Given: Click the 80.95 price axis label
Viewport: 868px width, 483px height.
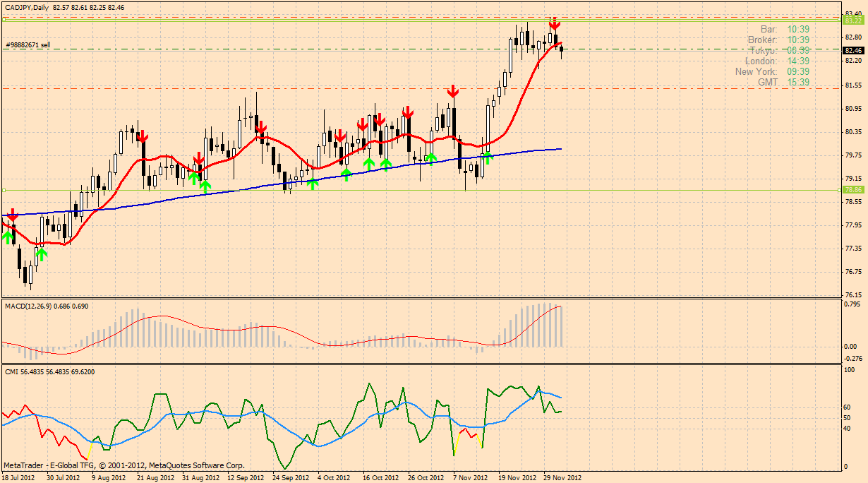Looking at the screenshot, I should pyautogui.click(x=852, y=109).
